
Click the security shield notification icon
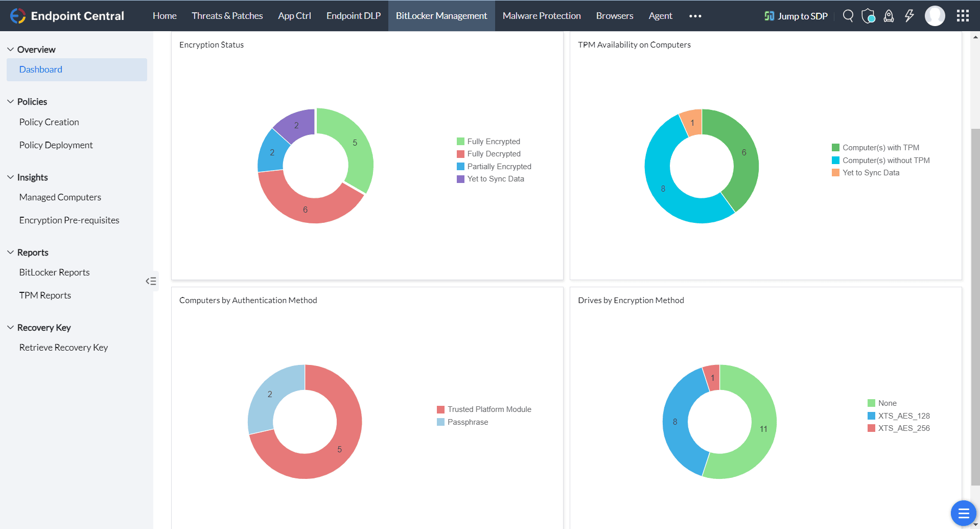pos(868,15)
